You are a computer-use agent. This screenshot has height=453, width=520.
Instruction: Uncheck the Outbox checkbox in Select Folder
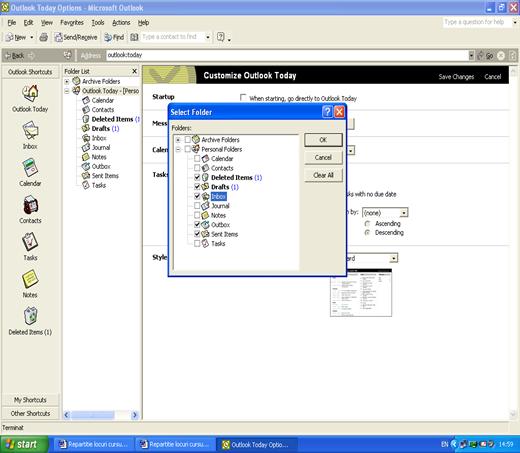tap(197, 224)
